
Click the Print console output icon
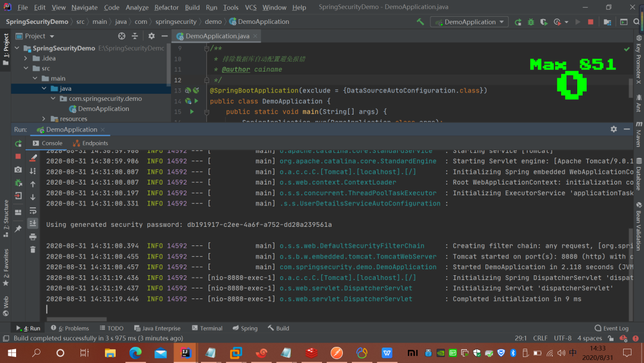pos(33,237)
